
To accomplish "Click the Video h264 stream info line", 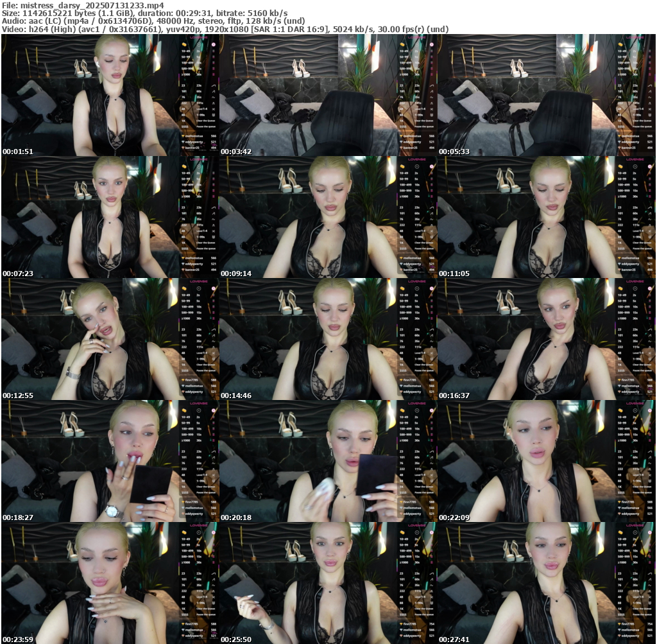I will click(x=225, y=30).
